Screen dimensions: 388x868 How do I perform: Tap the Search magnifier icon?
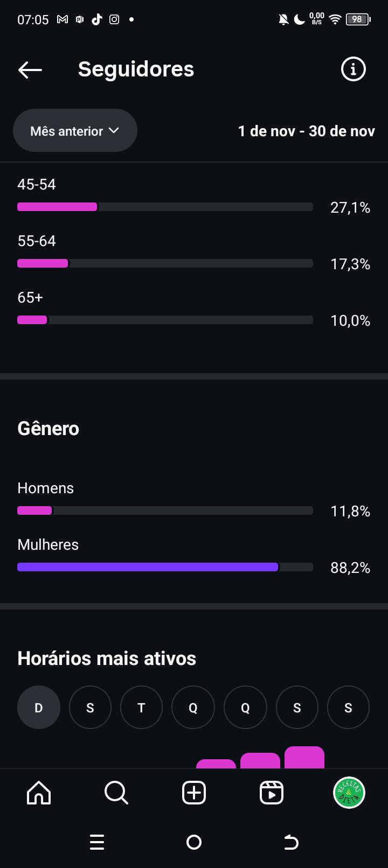pos(116,793)
